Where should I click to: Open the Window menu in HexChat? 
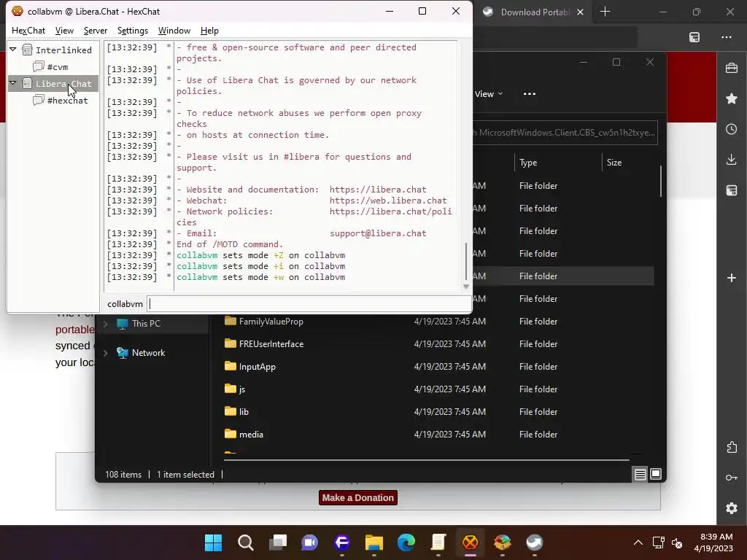point(174,31)
